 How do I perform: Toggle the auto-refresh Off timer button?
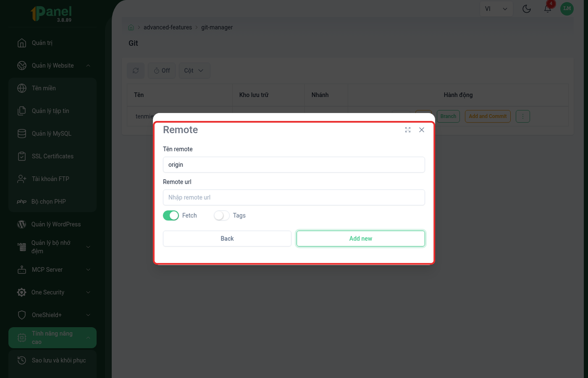coord(162,71)
